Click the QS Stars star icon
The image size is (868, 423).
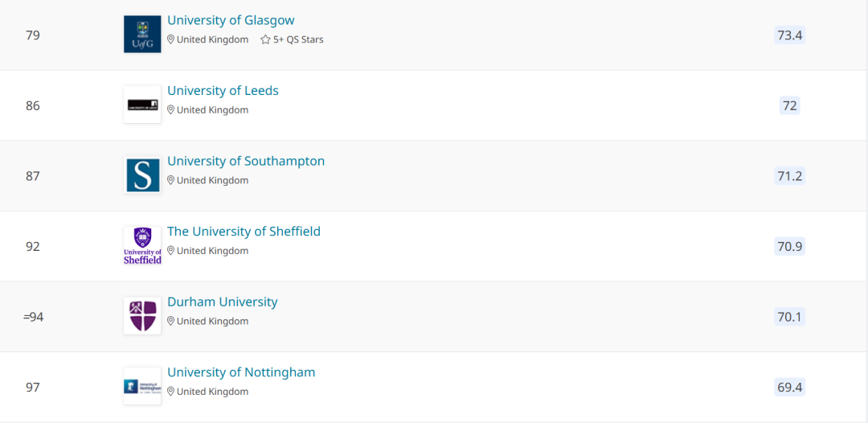click(265, 40)
